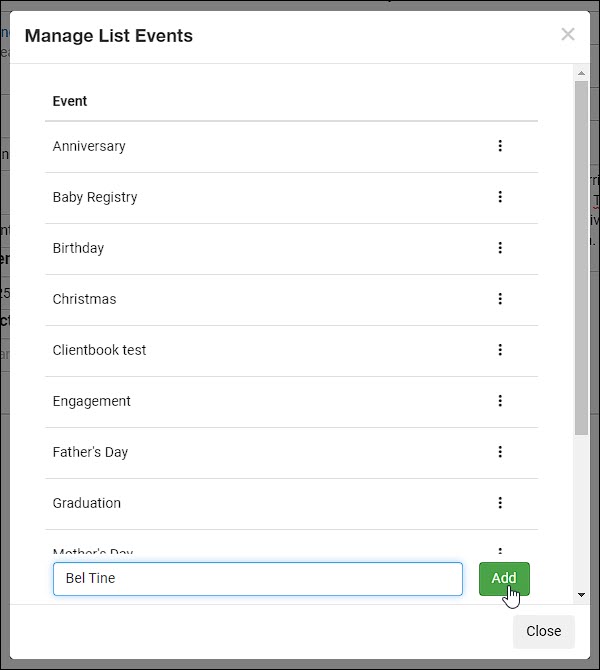This screenshot has height=670, width=600.
Task: Click the scrollbar down arrow
Action: coord(581,594)
